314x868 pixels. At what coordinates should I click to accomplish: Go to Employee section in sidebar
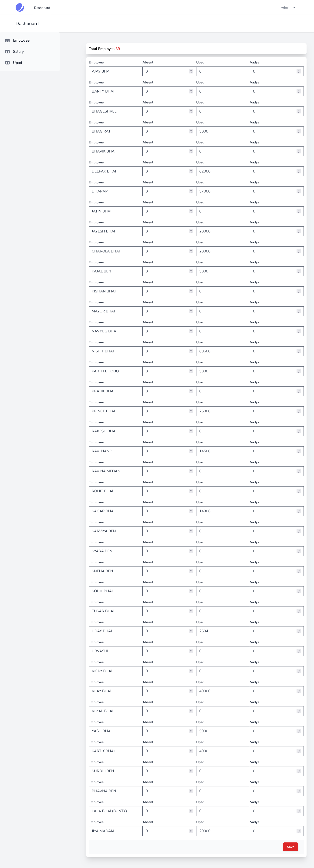(x=21, y=40)
